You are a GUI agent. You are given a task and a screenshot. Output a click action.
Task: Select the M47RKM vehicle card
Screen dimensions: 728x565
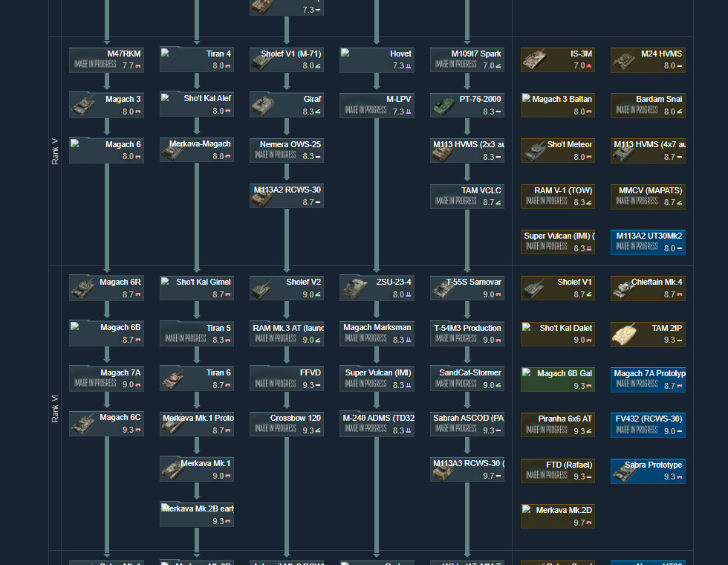(x=106, y=60)
